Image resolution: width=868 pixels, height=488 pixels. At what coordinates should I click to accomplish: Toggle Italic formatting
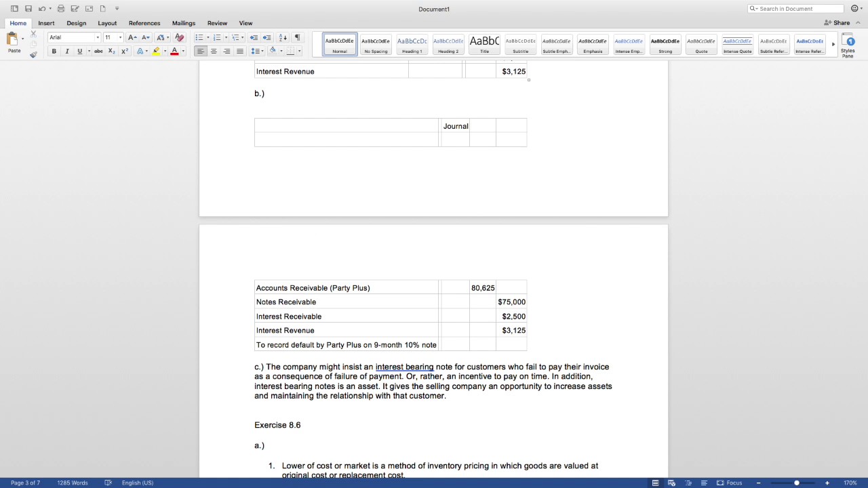pyautogui.click(x=66, y=52)
